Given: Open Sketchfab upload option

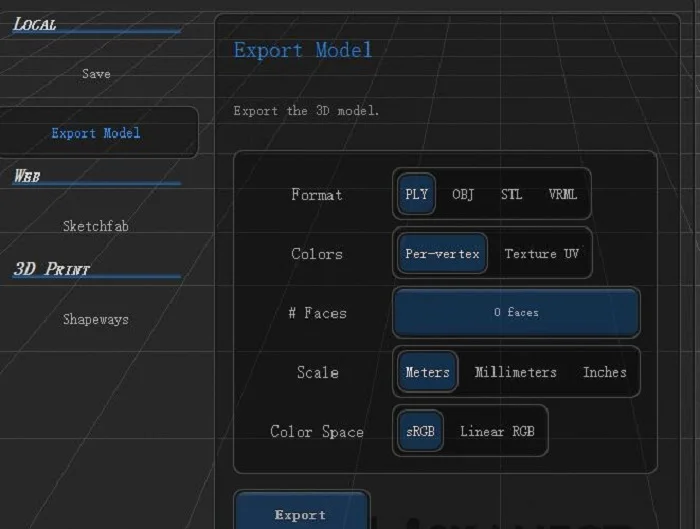Looking at the screenshot, I should 96,226.
